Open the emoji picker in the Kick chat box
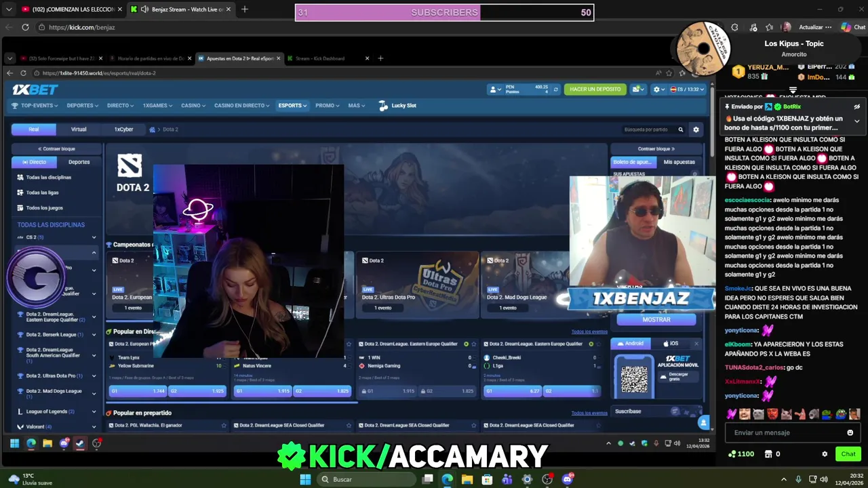The width and height of the screenshot is (868, 488). click(x=850, y=432)
